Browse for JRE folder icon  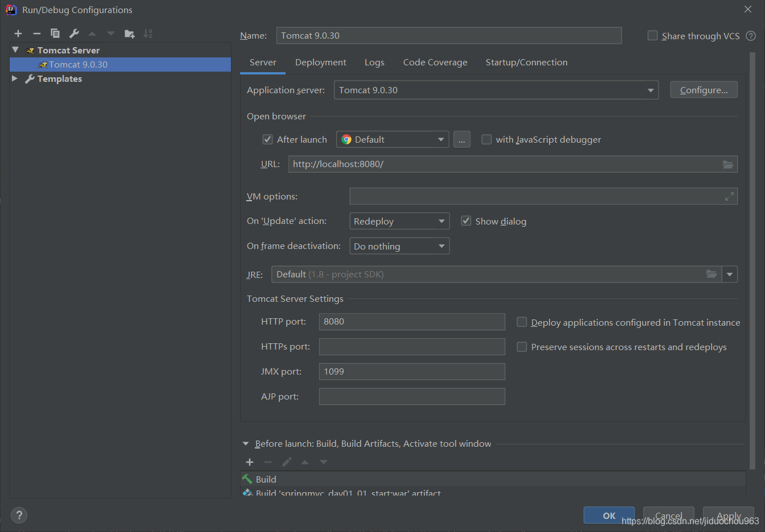(x=712, y=274)
